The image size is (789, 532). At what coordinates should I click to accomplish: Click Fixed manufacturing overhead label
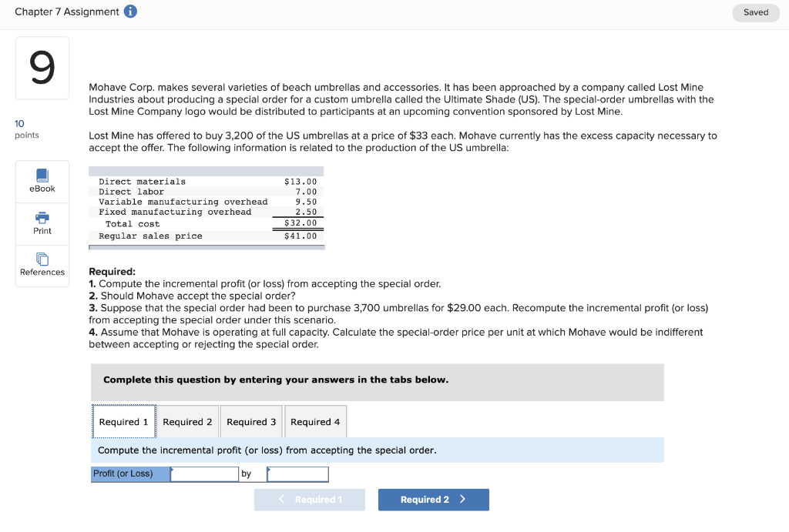coord(175,212)
